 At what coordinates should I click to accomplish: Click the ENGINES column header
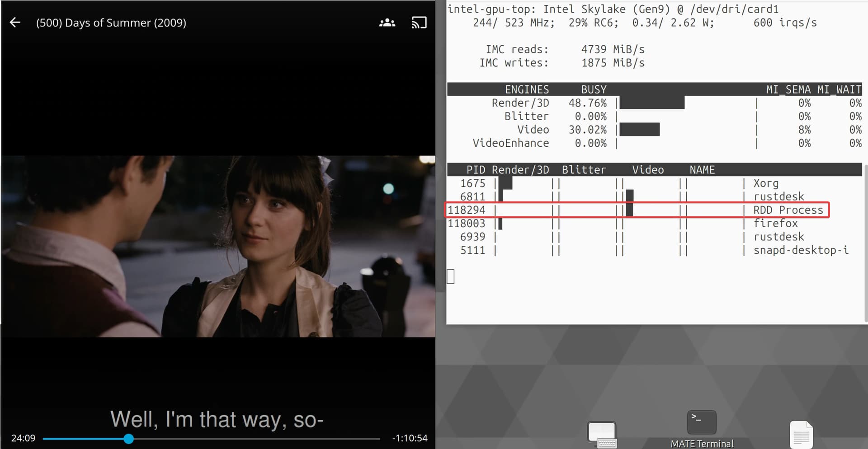[x=527, y=89]
